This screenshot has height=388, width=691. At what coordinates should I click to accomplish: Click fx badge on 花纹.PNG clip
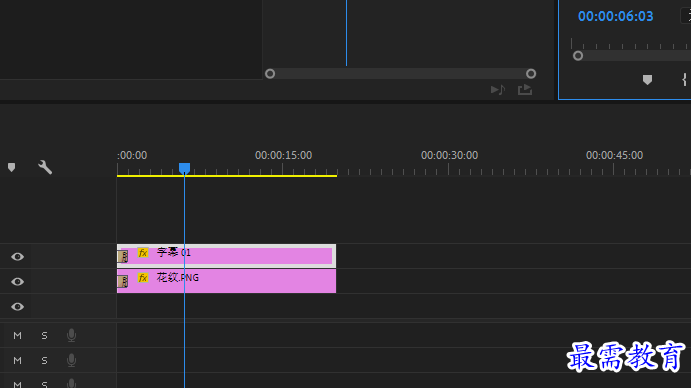(143, 278)
